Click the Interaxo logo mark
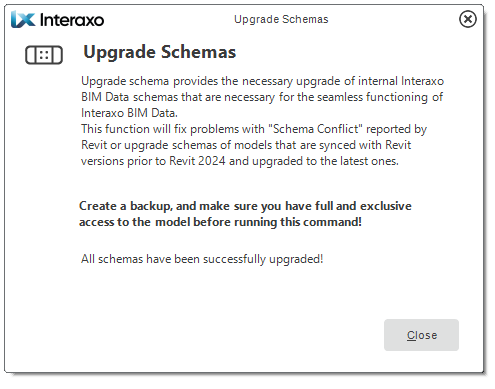Screen dimensions: 495x389 pyautogui.click(x=23, y=19)
